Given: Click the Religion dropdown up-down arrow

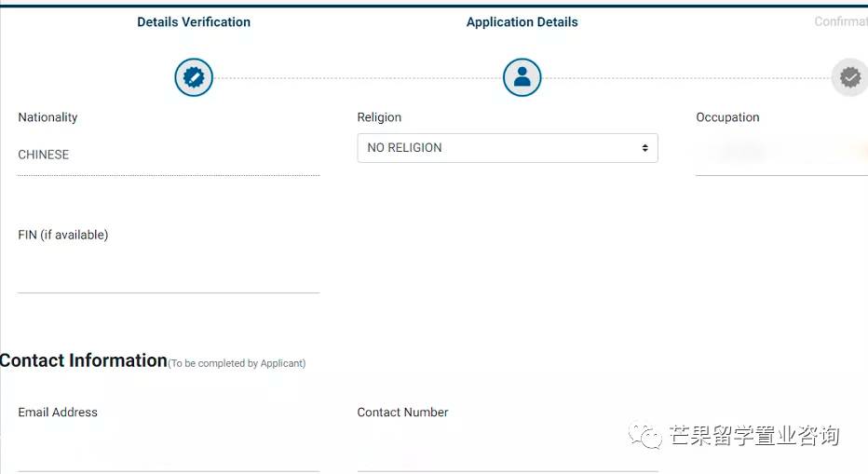Looking at the screenshot, I should (644, 148).
